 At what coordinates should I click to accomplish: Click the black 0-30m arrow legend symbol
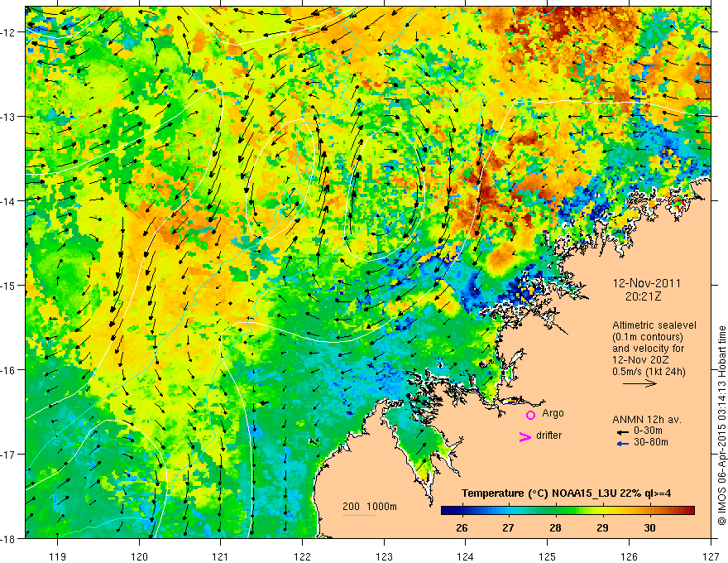623,432
